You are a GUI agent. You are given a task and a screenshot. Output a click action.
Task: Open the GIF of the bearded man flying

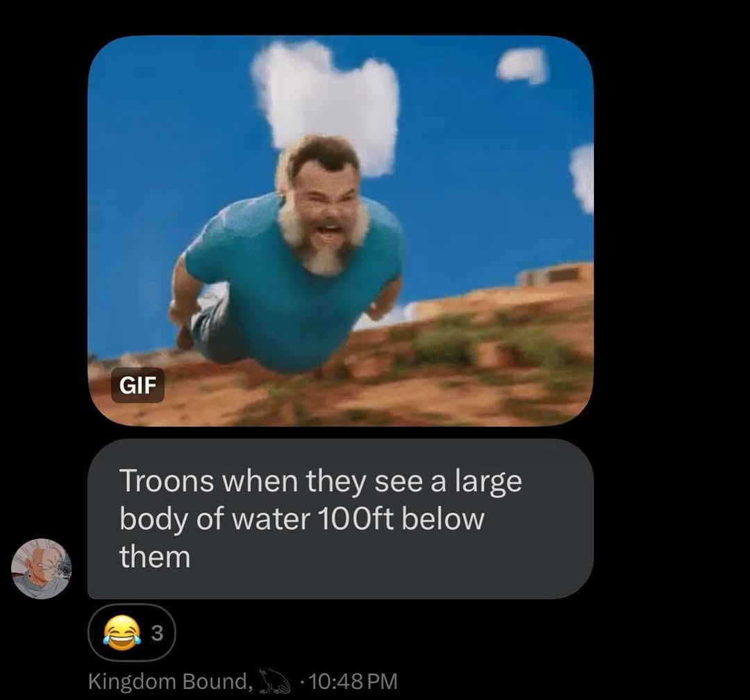tap(340, 231)
